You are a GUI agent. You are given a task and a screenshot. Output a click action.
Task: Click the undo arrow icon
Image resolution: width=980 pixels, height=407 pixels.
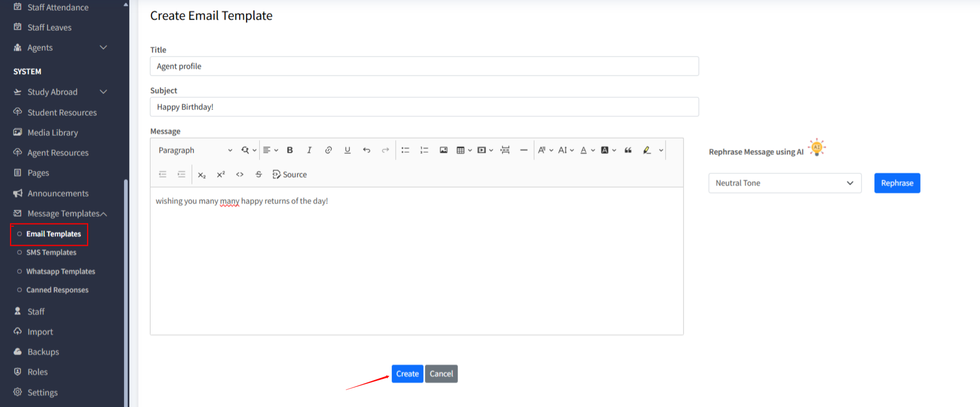coord(366,150)
